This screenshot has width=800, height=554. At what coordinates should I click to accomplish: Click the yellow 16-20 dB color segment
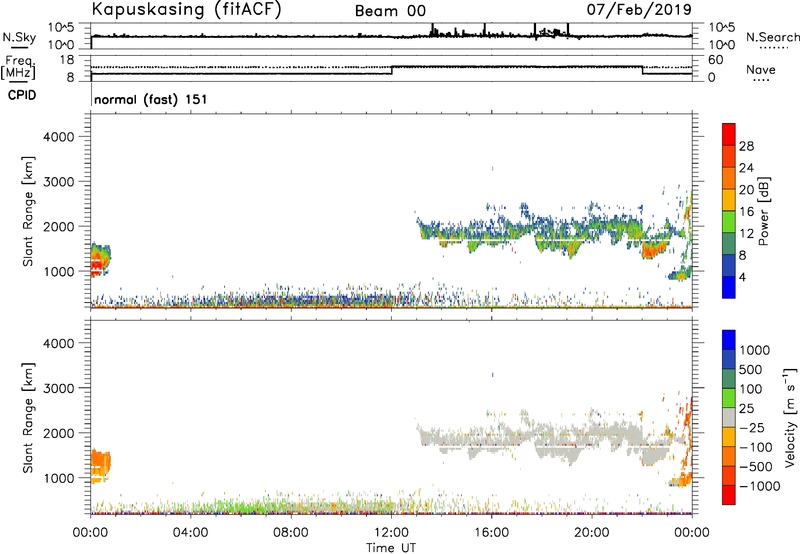tap(729, 199)
